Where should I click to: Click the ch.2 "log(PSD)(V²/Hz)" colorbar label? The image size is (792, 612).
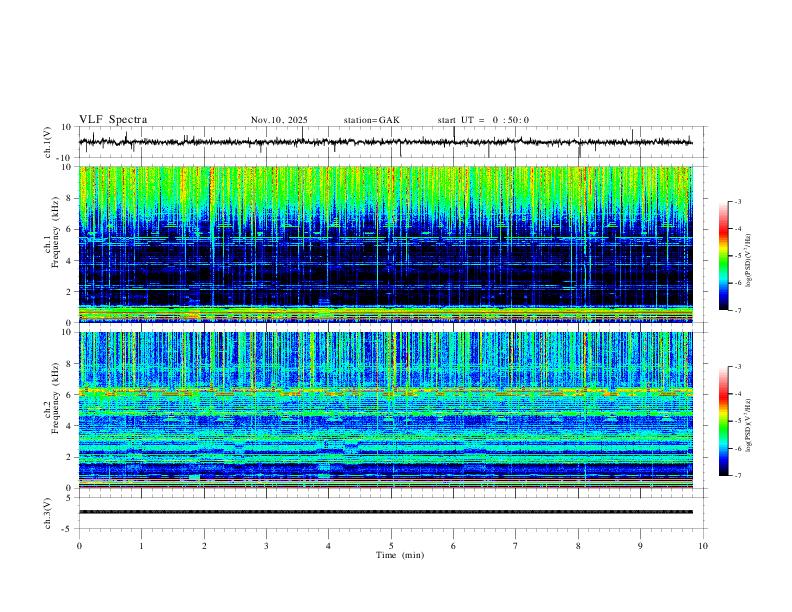[749, 425]
